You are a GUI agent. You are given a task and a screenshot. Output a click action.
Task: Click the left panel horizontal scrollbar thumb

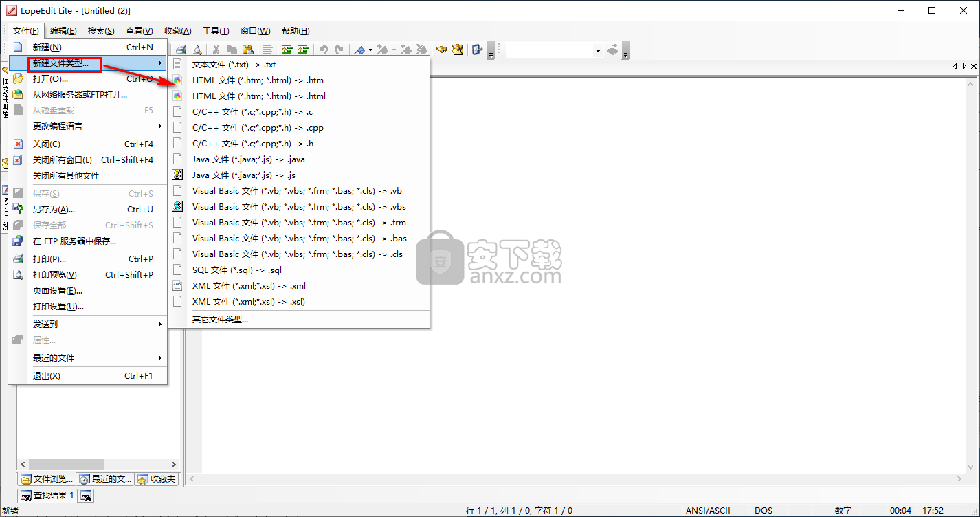pyautogui.click(x=67, y=464)
